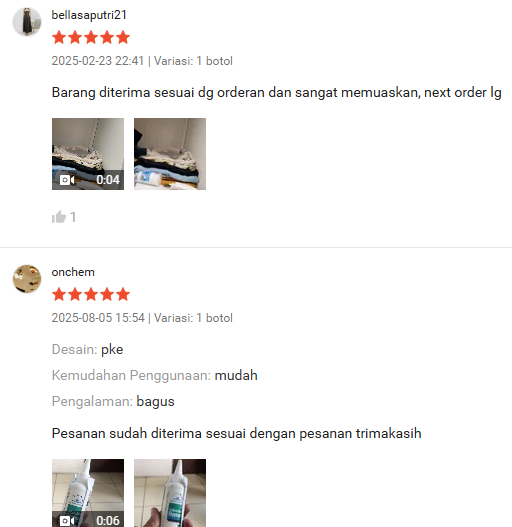Viewport: 512px width, 527px height.
Task: Like bellasaputri21's review with thumbs-up icon
Action: 59,217
